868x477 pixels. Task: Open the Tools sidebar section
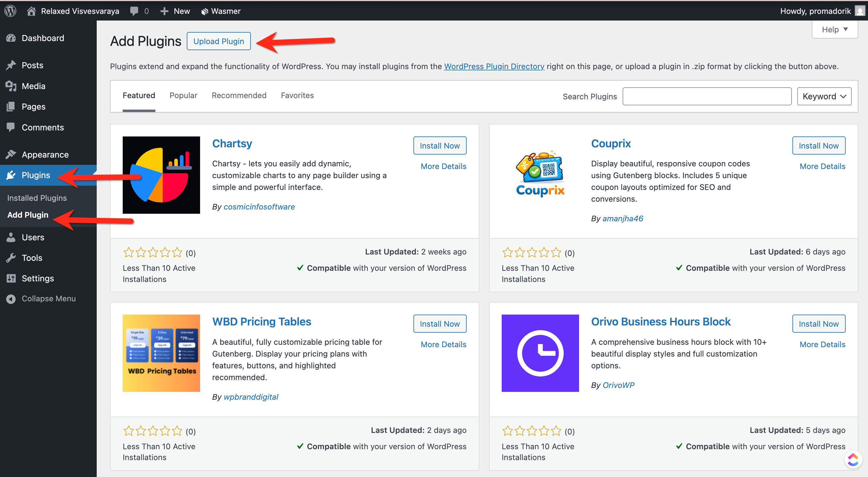[x=32, y=258]
